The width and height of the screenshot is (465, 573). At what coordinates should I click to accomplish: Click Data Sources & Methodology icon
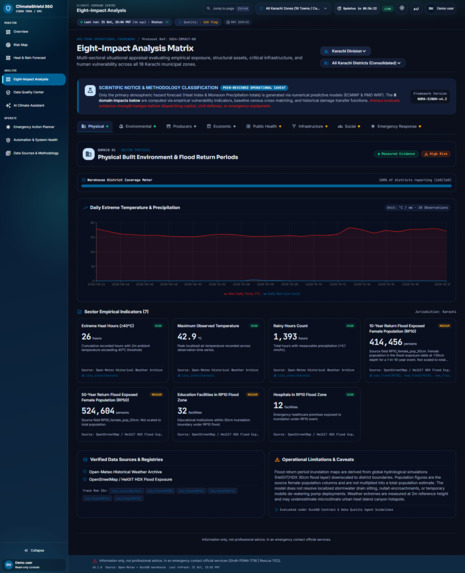(8, 153)
